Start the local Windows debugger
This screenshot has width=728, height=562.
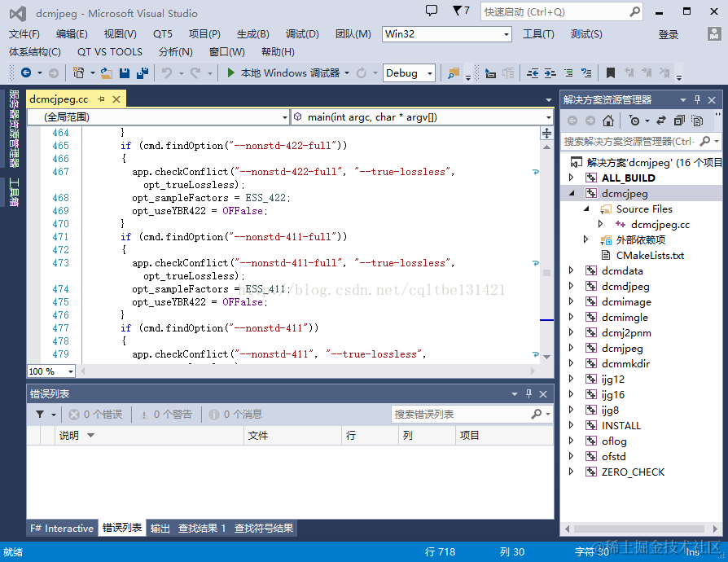pos(283,73)
